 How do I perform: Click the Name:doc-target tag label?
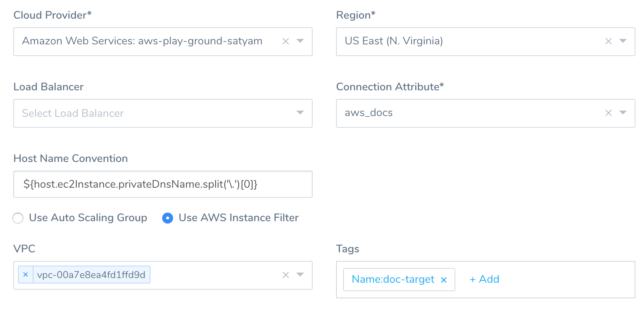[393, 279]
